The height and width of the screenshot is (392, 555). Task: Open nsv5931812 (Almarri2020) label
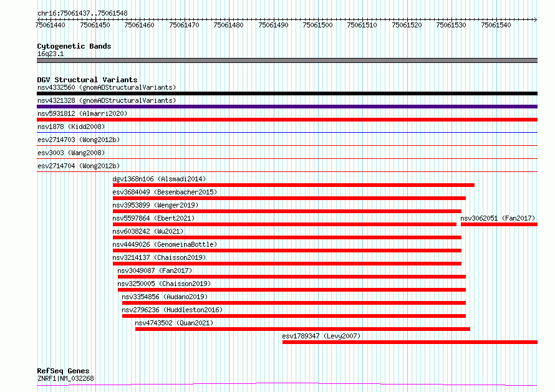click(82, 113)
